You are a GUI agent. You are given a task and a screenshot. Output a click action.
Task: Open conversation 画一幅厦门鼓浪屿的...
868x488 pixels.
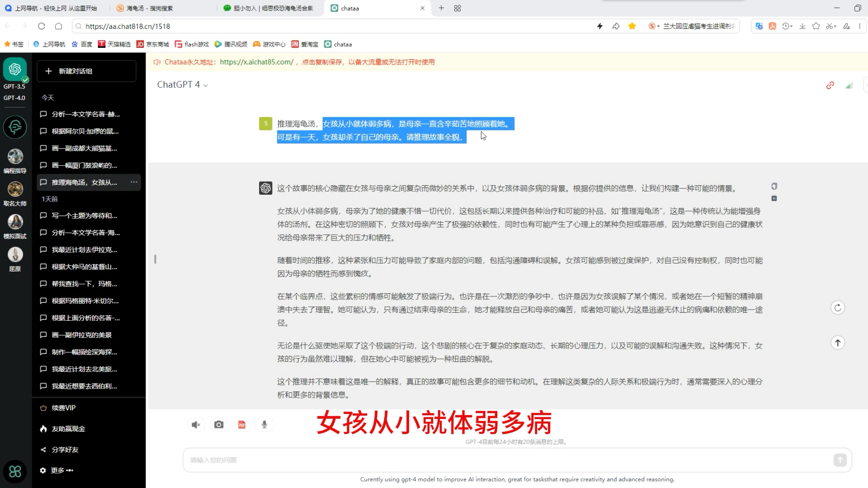[x=89, y=165]
